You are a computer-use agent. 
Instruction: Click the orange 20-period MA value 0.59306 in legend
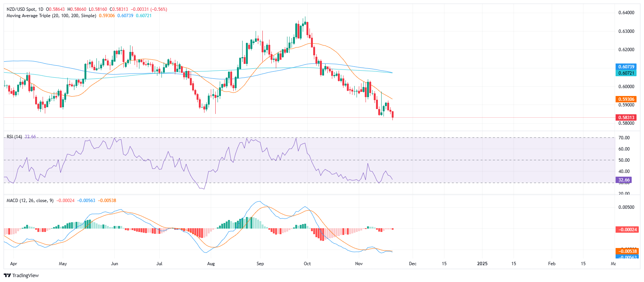(x=107, y=16)
